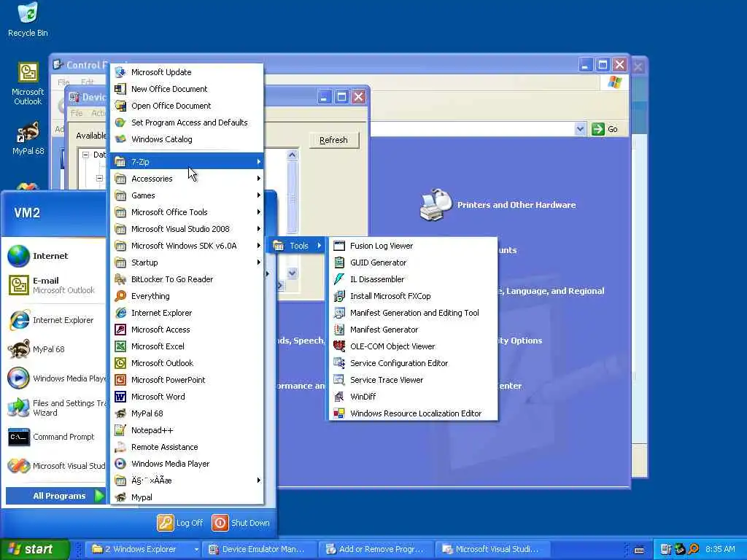
Task: Open the Control Panel address bar dropdown
Action: click(580, 129)
